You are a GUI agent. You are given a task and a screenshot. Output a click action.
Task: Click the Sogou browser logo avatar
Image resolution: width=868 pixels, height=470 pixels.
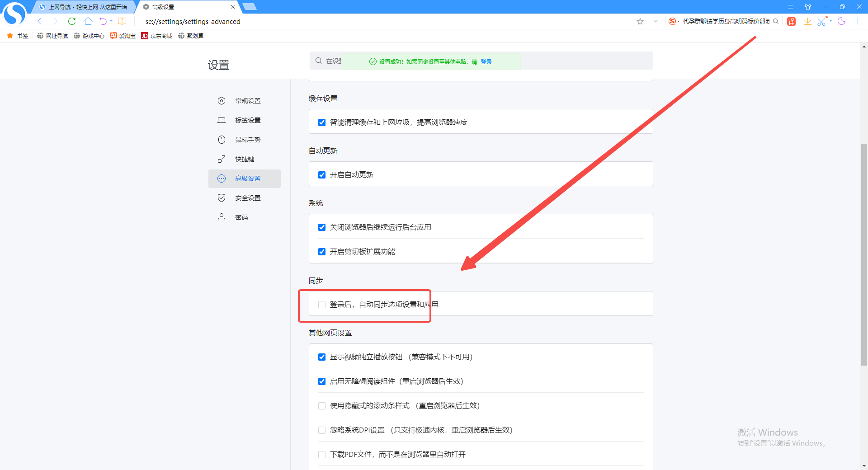pos(14,14)
